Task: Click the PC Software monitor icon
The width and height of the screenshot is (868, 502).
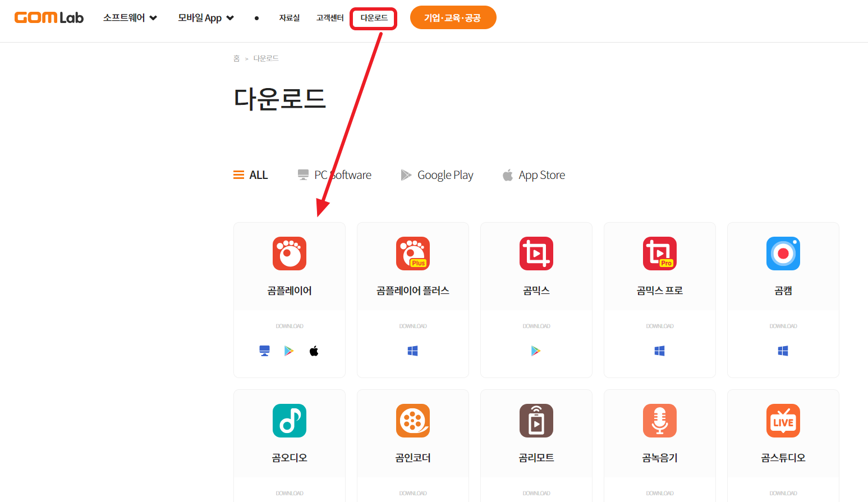Action: (x=303, y=175)
